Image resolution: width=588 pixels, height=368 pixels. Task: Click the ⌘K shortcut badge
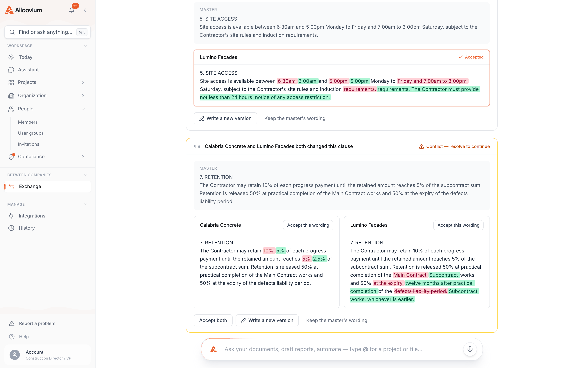[x=82, y=32]
